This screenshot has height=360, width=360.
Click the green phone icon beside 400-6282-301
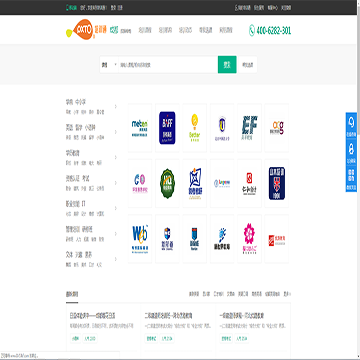[x=252, y=31]
